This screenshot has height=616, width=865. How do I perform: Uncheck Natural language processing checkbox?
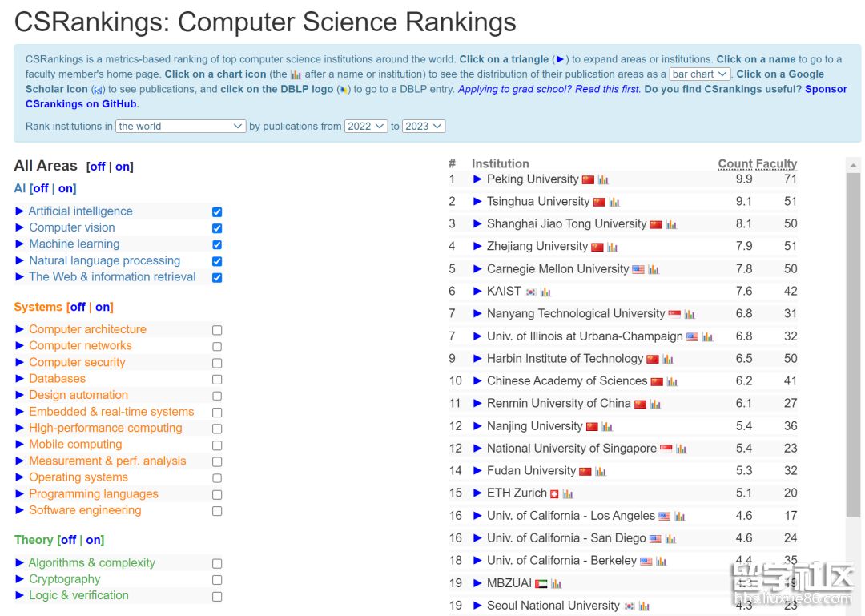click(217, 261)
